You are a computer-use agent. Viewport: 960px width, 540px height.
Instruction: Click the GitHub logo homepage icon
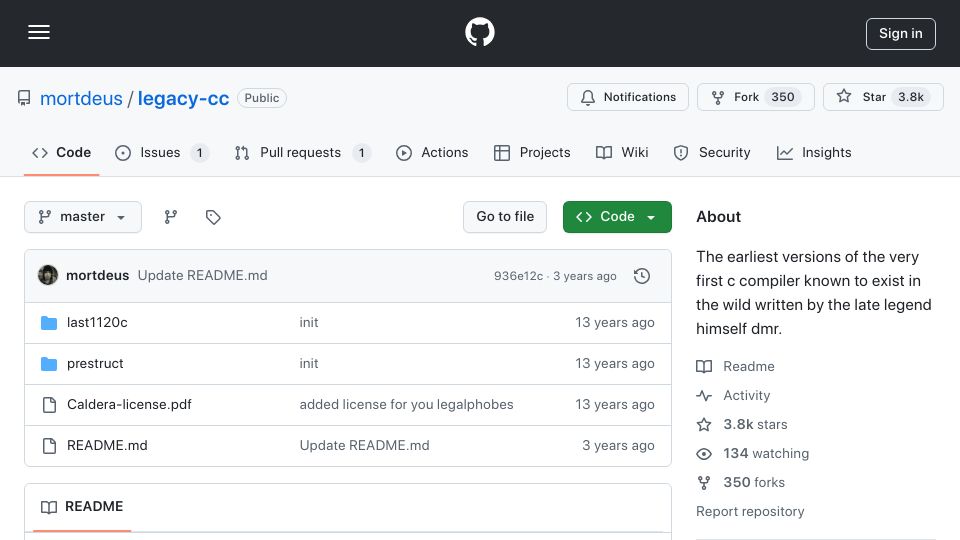479,32
